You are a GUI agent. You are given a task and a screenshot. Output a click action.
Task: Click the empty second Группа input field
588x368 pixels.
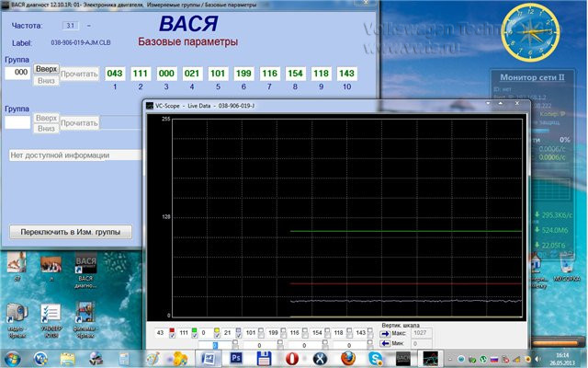point(17,122)
